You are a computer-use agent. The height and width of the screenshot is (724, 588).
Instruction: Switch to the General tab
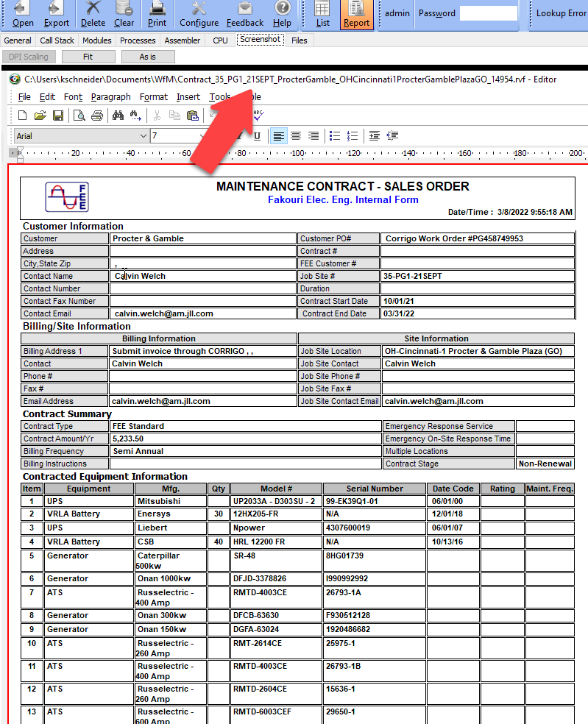18,40
